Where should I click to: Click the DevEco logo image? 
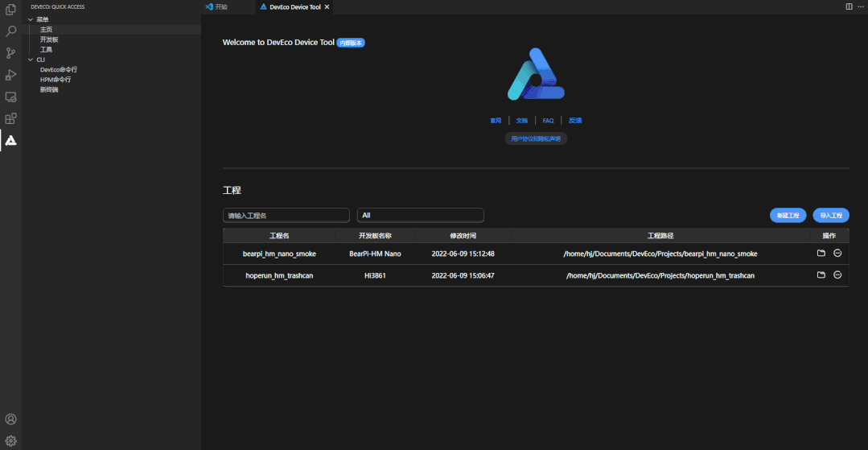pyautogui.click(x=536, y=74)
